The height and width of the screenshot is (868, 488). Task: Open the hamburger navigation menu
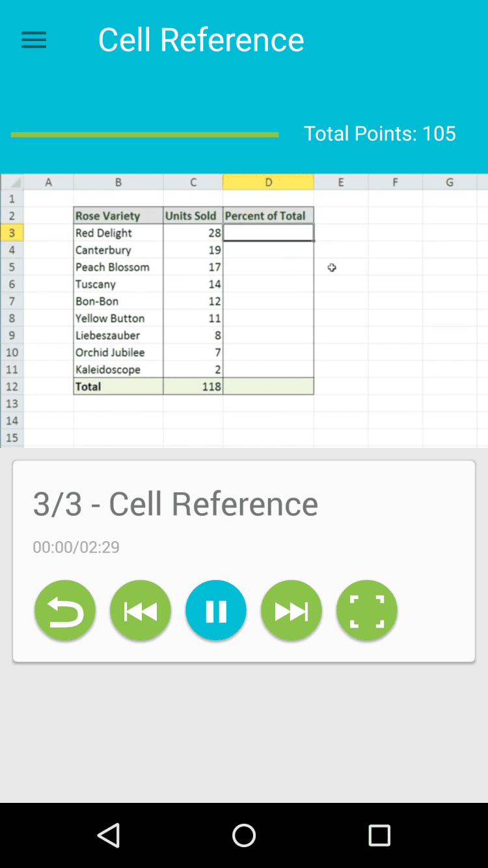pos(34,40)
